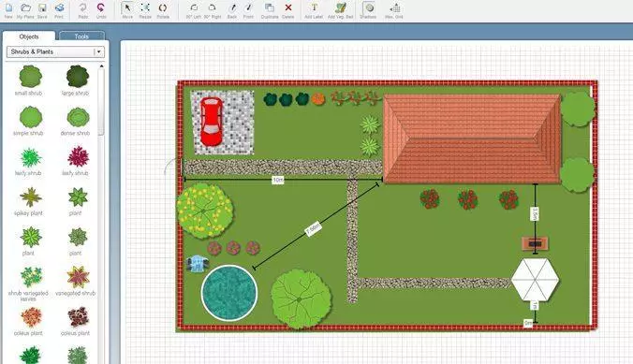Rotate selection 90° Right
633x364 pixels.
[212, 11]
